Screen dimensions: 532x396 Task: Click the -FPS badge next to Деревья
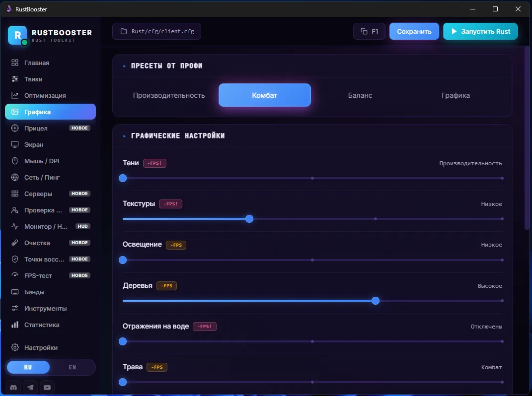click(166, 286)
